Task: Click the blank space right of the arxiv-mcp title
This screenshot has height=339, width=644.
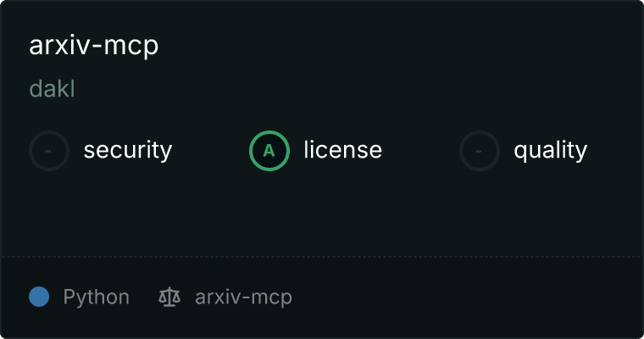Action: (398, 45)
